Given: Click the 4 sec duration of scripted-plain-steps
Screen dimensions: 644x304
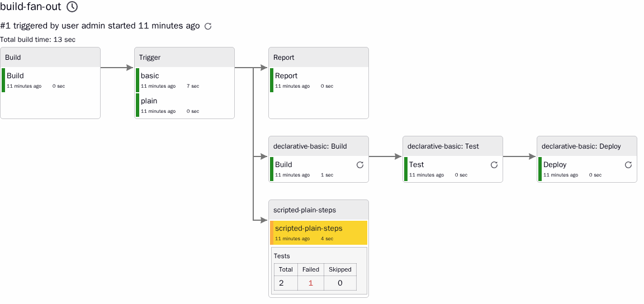Looking at the screenshot, I should [327, 239].
